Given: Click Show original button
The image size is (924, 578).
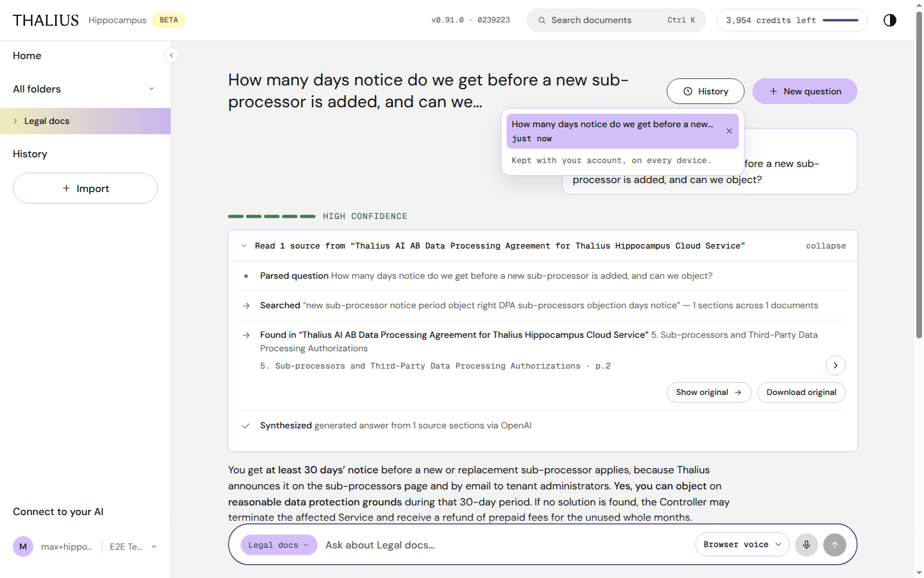Looking at the screenshot, I should [x=709, y=392].
